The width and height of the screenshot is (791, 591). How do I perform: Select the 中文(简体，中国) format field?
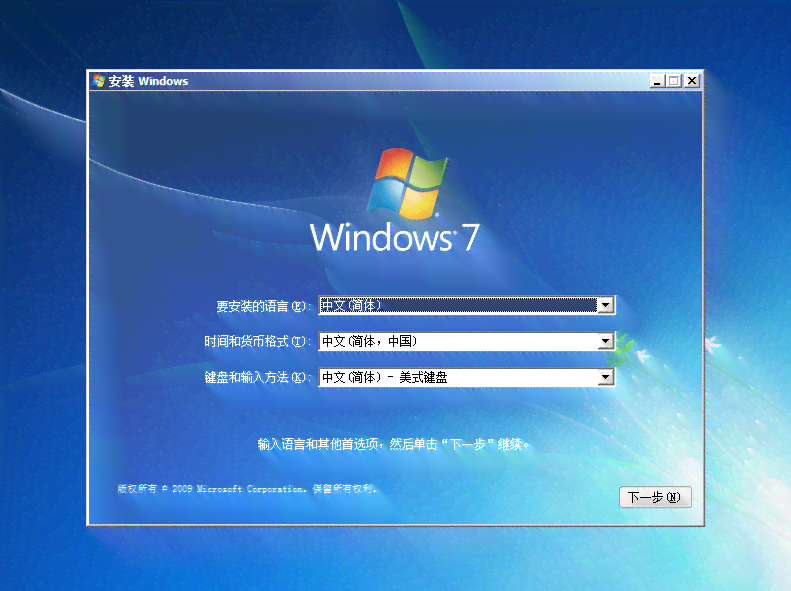467,341
